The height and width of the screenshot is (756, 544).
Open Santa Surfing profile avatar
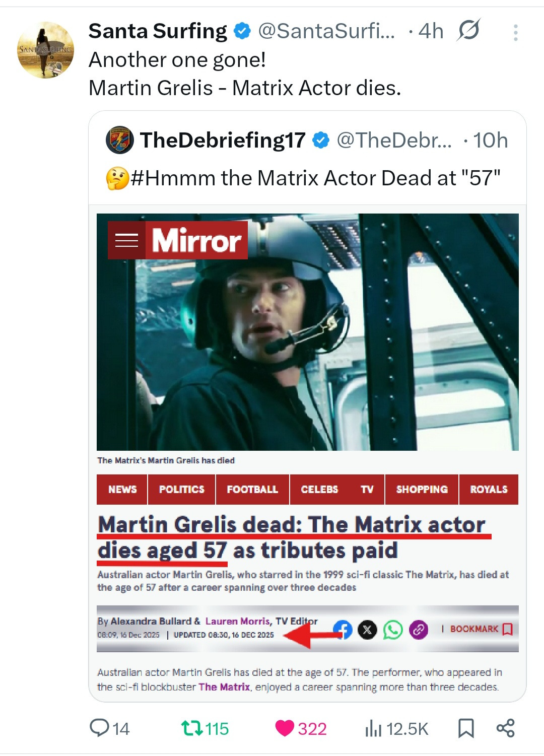[x=45, y=50]
